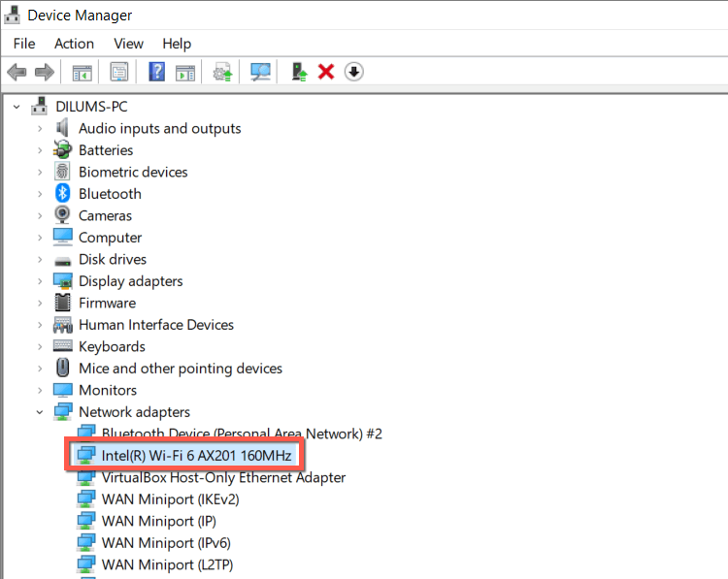
Task: Select the Keyboards label
Action: 112,346
